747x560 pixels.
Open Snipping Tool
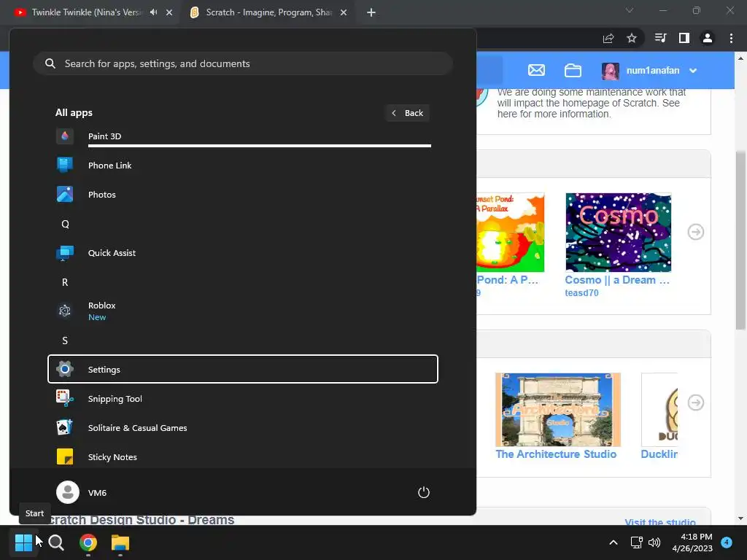[242, 399]
